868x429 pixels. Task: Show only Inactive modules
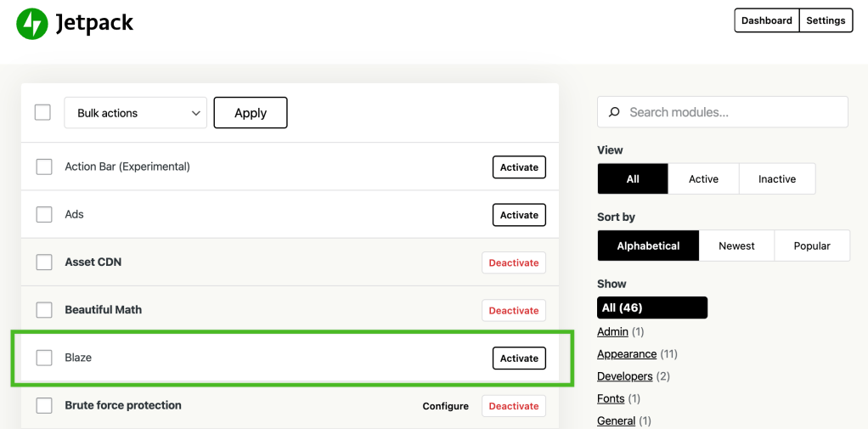[776, 179]
